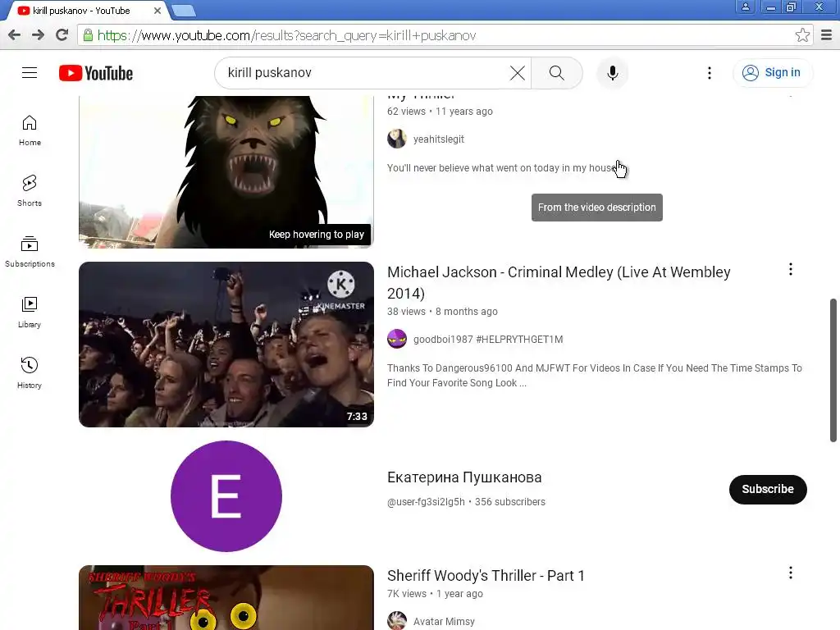Viewport: 840px width, 630px height.
Task: Open yeahitslegit channel avatar
Action: 397,139
